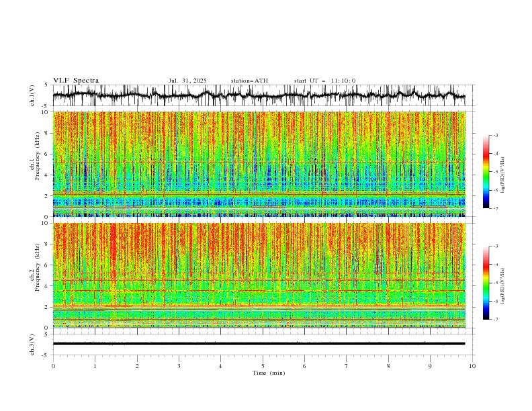This screenshot has width=532, height=411.
Task: Click the "Time (min)" axis label
Action: coord(269,373)
